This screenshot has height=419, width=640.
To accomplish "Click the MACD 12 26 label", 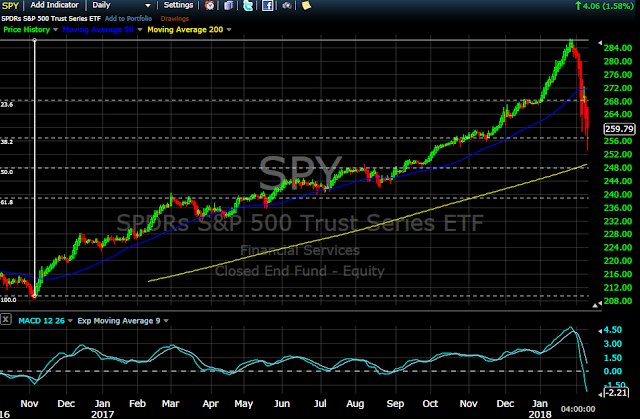I will coord(42,321).
